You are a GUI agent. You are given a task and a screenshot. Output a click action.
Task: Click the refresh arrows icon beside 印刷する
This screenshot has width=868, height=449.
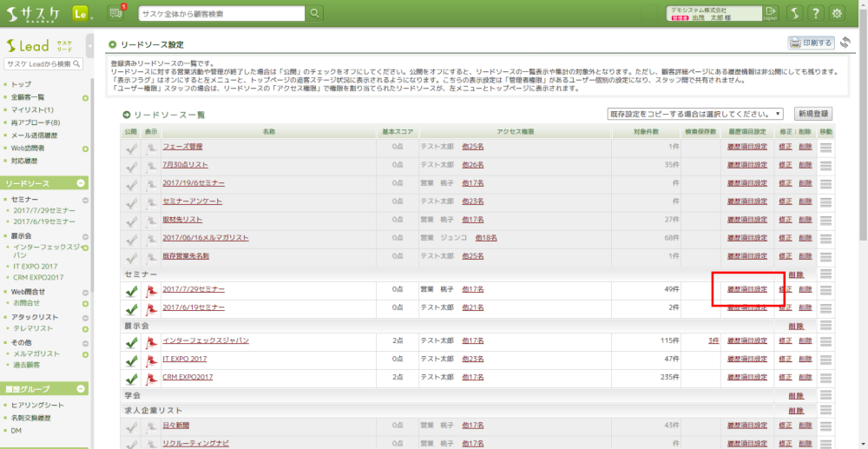pos(845,43)
